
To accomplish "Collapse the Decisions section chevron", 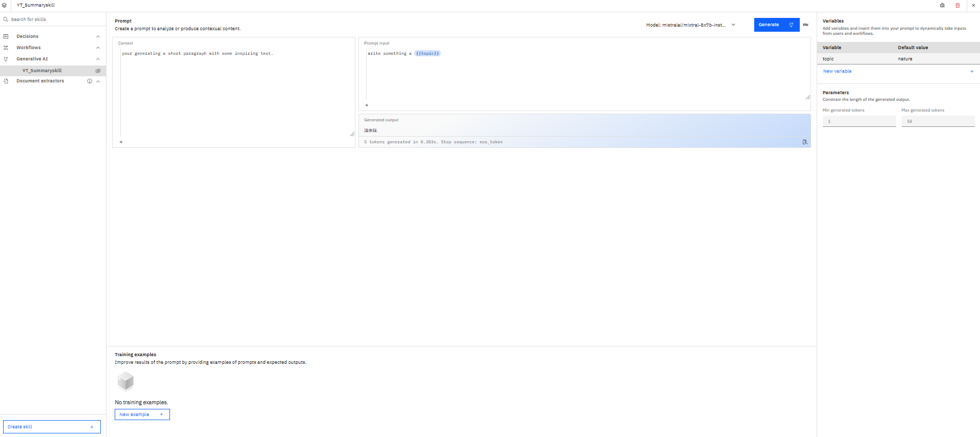I will 98,36.
